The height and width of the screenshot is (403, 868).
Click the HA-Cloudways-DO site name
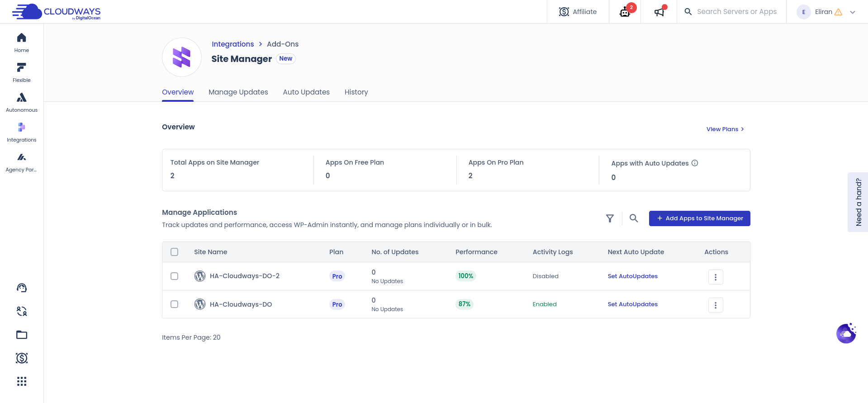[x=241, y=304]
